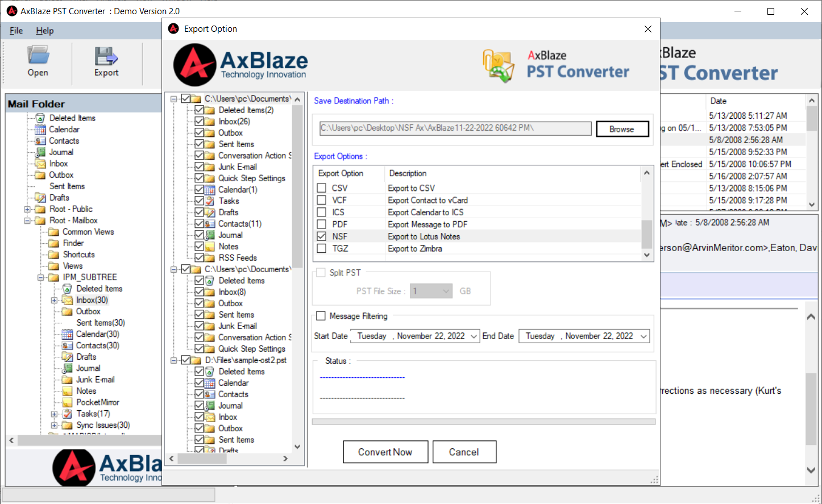822x504 pixels.
Task: Click the export options list scrollbar thumb
Action: pos(647,234)
